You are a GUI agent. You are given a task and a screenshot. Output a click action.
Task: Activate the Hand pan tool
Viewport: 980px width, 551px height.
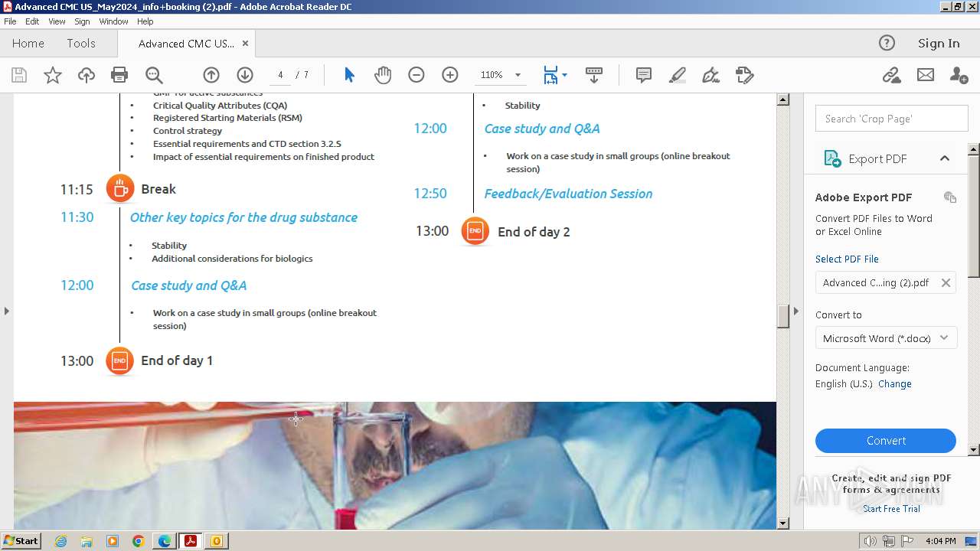tap(383, 75)
